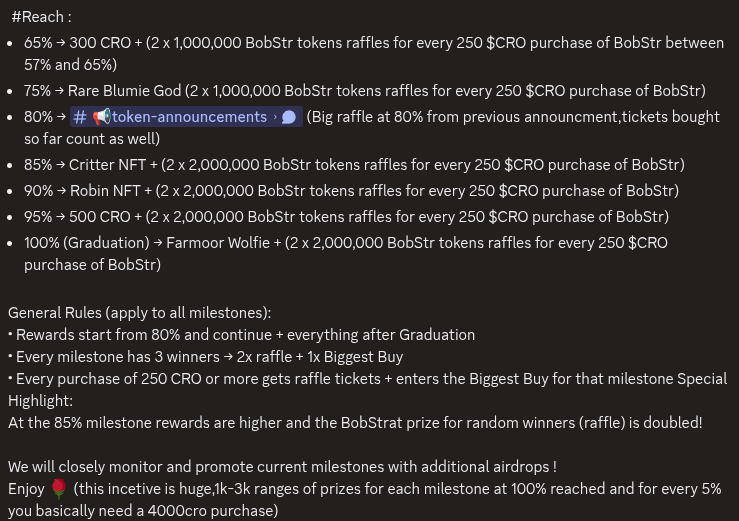Click the red rose emoji after Enjoy

pos(59,488)
